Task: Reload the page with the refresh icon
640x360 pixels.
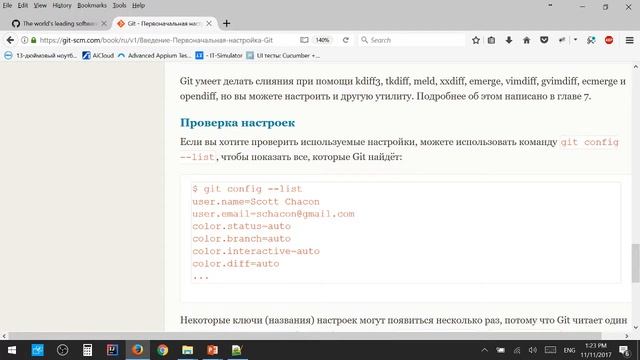Action: coord(346,40)
